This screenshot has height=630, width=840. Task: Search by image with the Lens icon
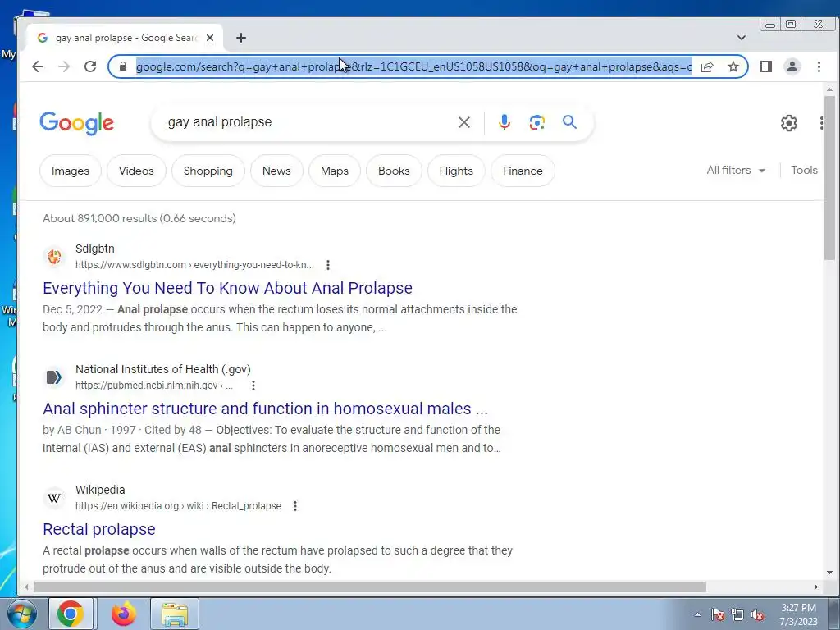coord(536,122)
